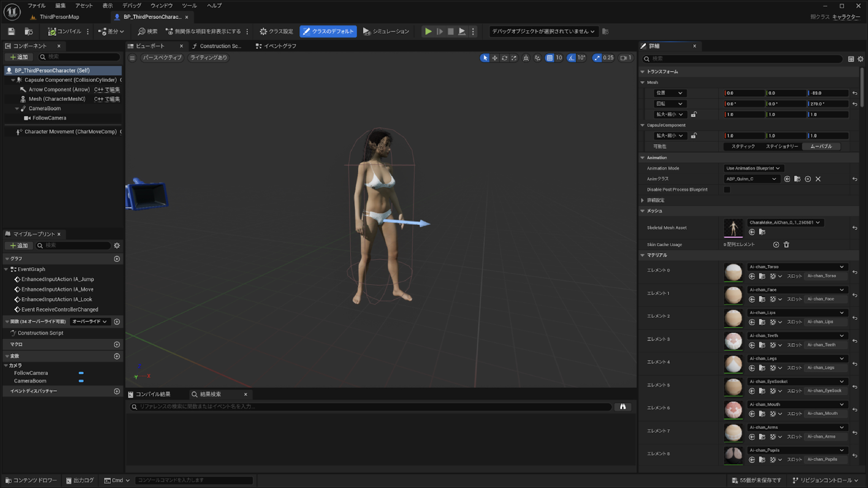Compile the blueprint
Viewport: 868px width, 488px height.
pyautogui.click(x=65, y=31)
